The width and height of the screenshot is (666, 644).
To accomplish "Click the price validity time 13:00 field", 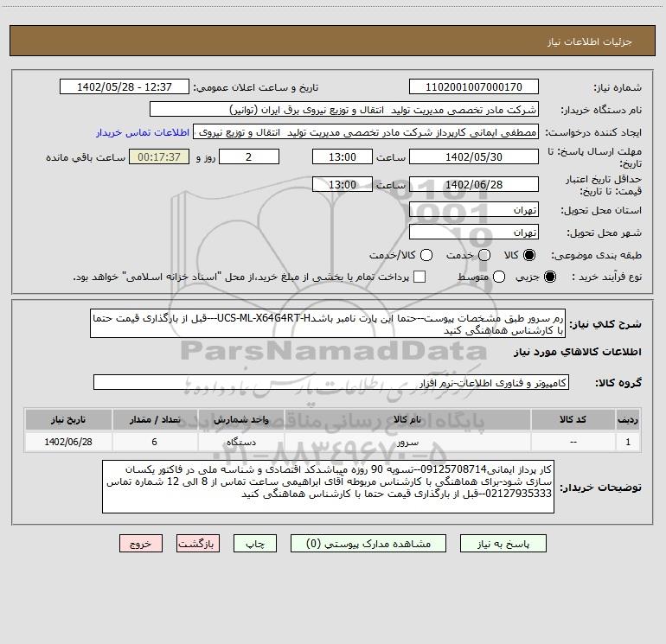I will click(x=343, y=185).
